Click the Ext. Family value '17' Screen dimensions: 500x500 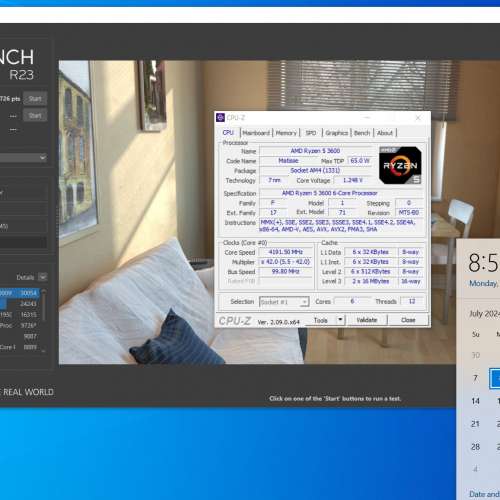[273, 212]
